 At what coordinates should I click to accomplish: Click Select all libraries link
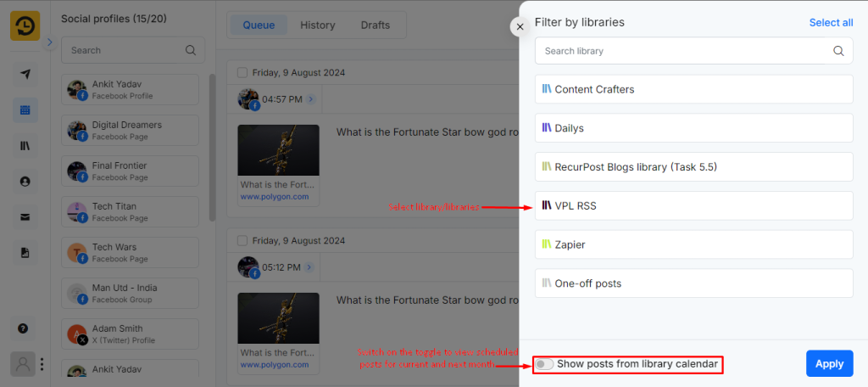[831, 23]
